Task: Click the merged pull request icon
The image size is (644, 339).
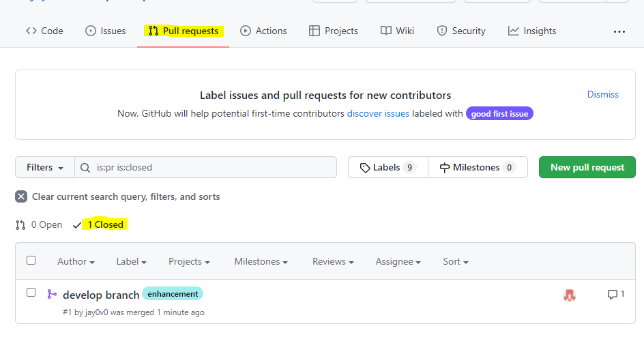Action: point(51,294)
